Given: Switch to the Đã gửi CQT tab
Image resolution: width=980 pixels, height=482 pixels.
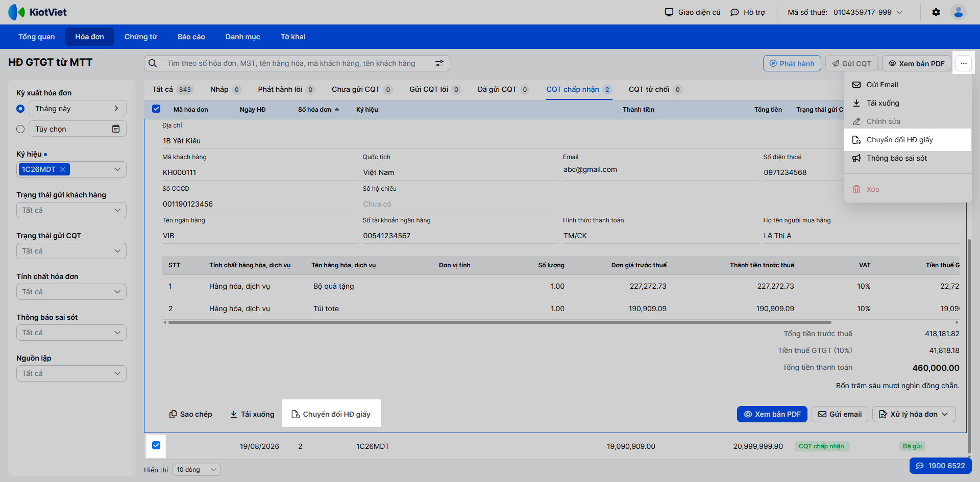Looking at the screenshot, I should pyautogui.click(x=503, y=89).
